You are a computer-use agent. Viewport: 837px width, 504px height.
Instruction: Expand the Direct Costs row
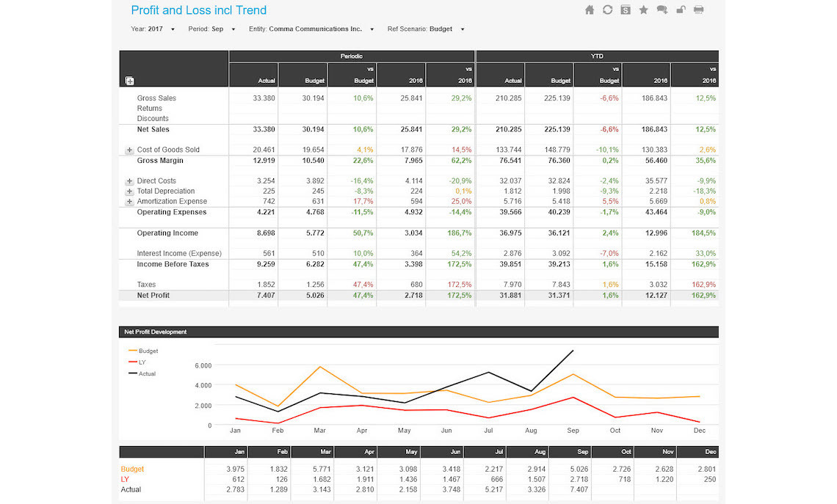(x=129, y=180)
